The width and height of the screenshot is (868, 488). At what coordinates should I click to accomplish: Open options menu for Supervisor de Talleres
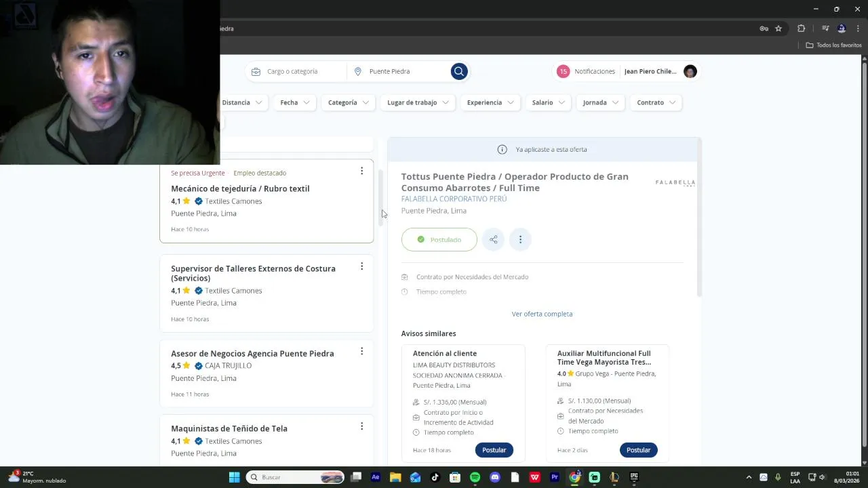[x=361, y=266]
